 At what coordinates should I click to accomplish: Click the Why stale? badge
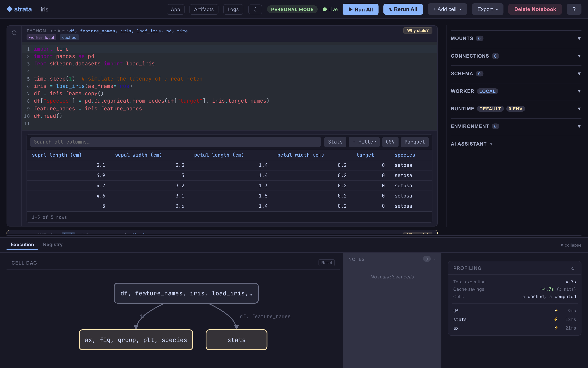418,30
